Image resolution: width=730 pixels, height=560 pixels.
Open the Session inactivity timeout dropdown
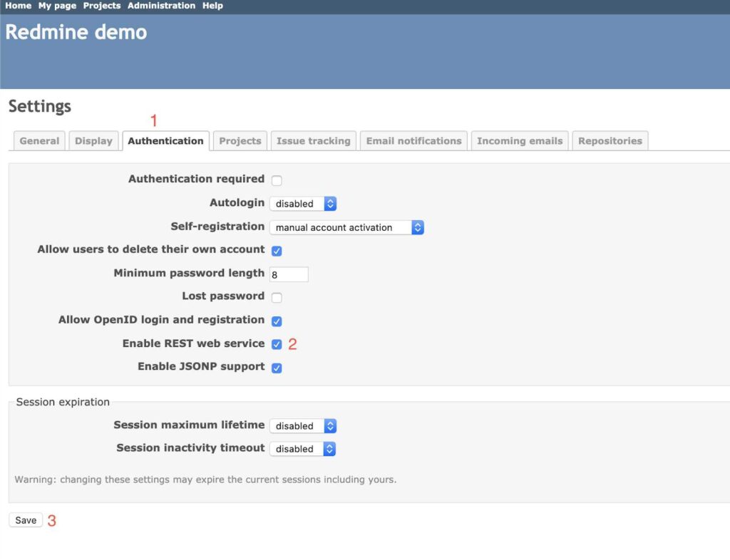point(303,449)
